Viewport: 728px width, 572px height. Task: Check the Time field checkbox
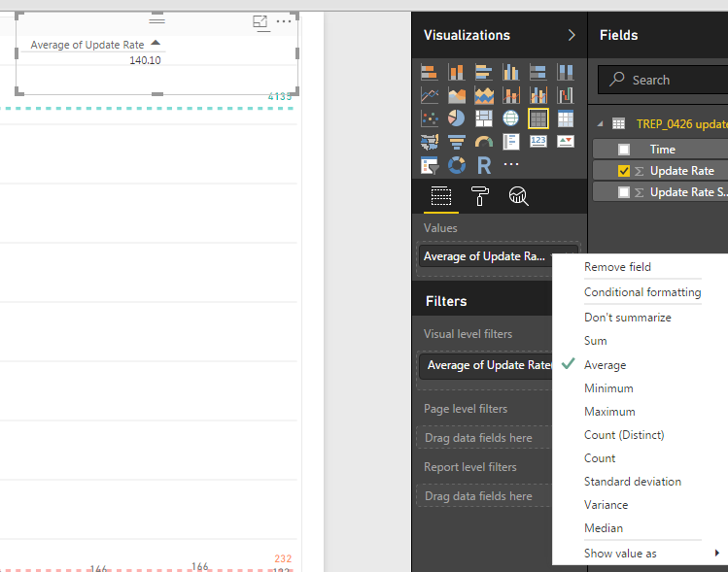pyautogui.click(x=624, y=150)
